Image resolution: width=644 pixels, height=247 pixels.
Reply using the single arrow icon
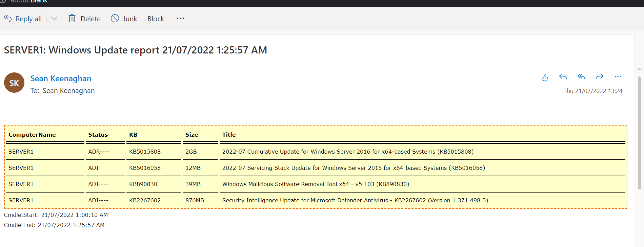click(563, 77)
